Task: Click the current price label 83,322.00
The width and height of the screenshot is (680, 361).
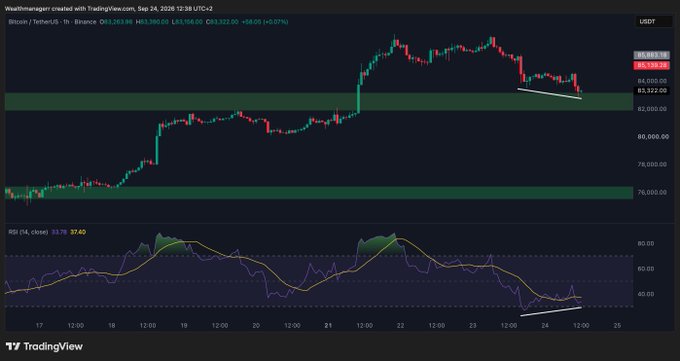Action: (x=651, y=91)
